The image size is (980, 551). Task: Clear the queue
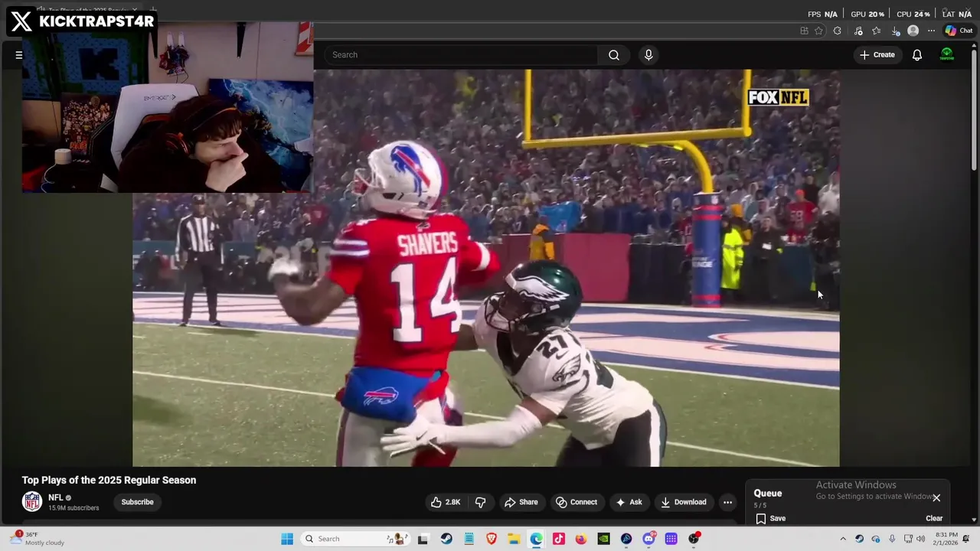pos(934,518)
